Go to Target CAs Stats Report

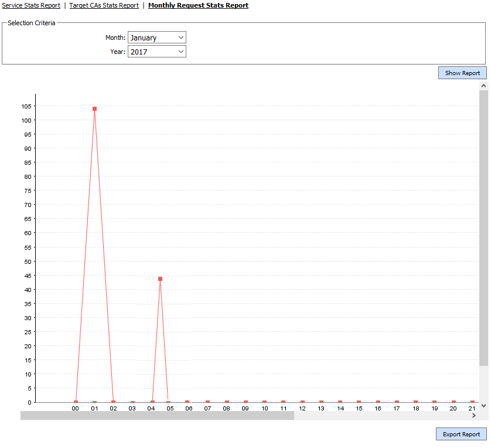(x=104, y=5)
